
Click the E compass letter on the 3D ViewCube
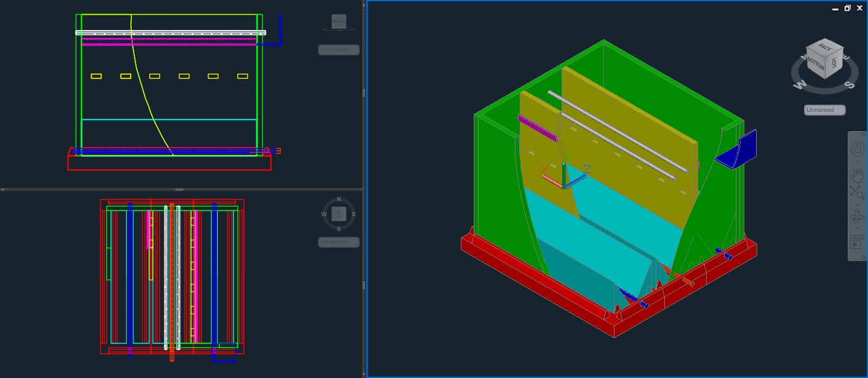coord(846,58)
